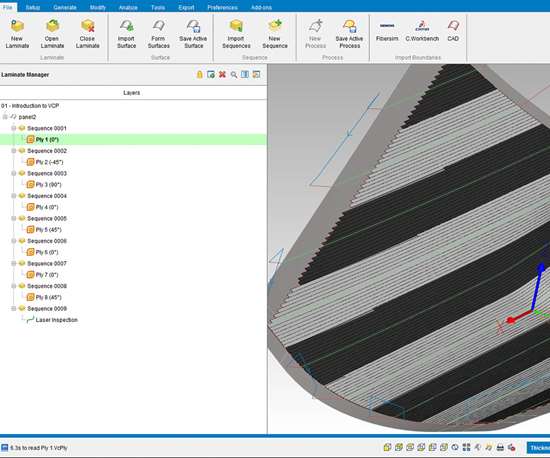Open the Tools tab
Screen dimensions: 550x458
pyautogui.click(x=158, y=7)
